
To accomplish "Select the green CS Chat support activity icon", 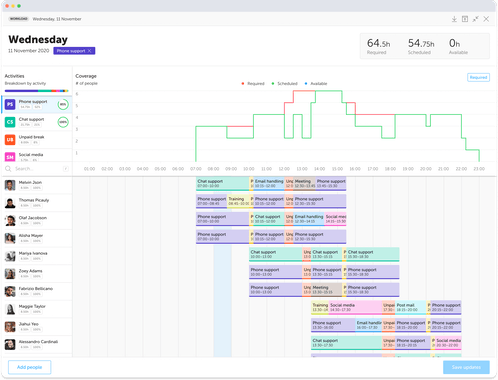I will pos(10,122).
